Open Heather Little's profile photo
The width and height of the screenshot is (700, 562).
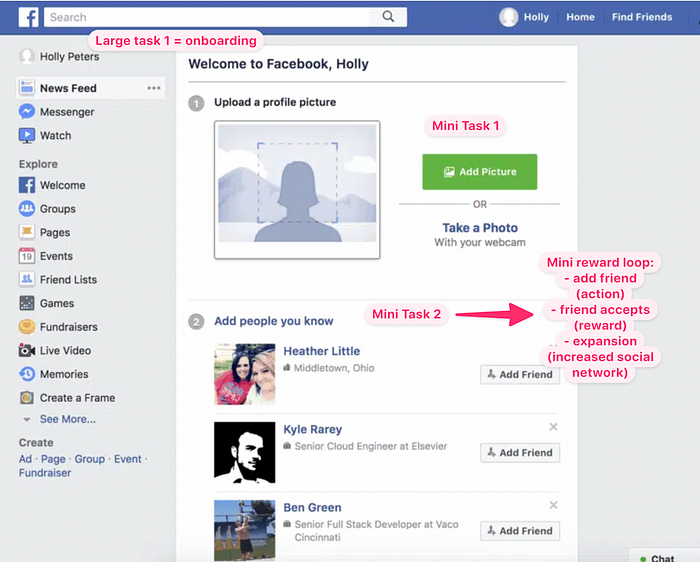(245, 374)
